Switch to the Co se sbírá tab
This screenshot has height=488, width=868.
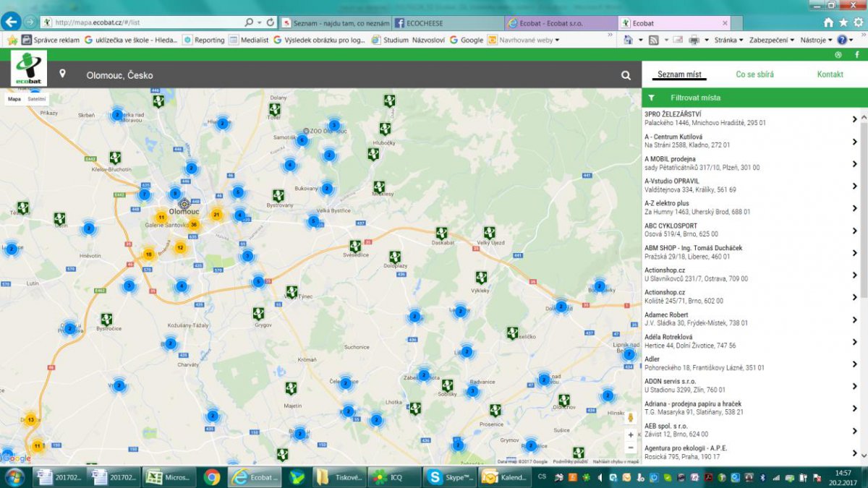click(x=754, y=74)
